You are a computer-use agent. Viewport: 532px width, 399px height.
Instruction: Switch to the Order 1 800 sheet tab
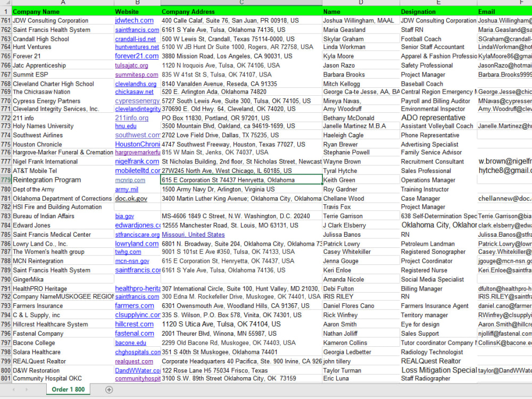point(68,389)
